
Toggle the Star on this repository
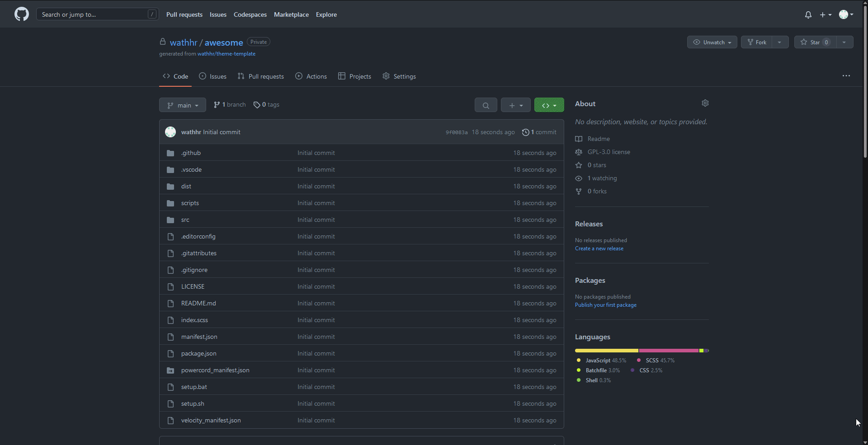tap(814, 42)
